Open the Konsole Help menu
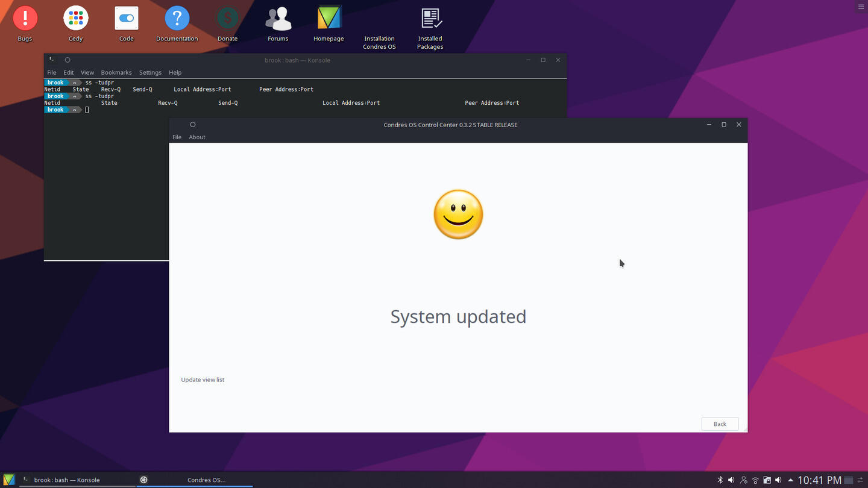868x488 pixels. coord(175,72)
